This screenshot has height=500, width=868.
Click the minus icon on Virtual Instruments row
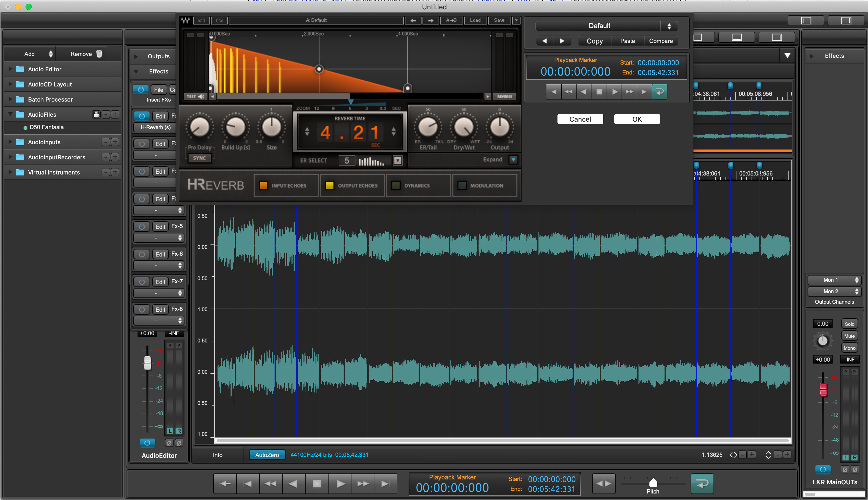pos(106,172)
